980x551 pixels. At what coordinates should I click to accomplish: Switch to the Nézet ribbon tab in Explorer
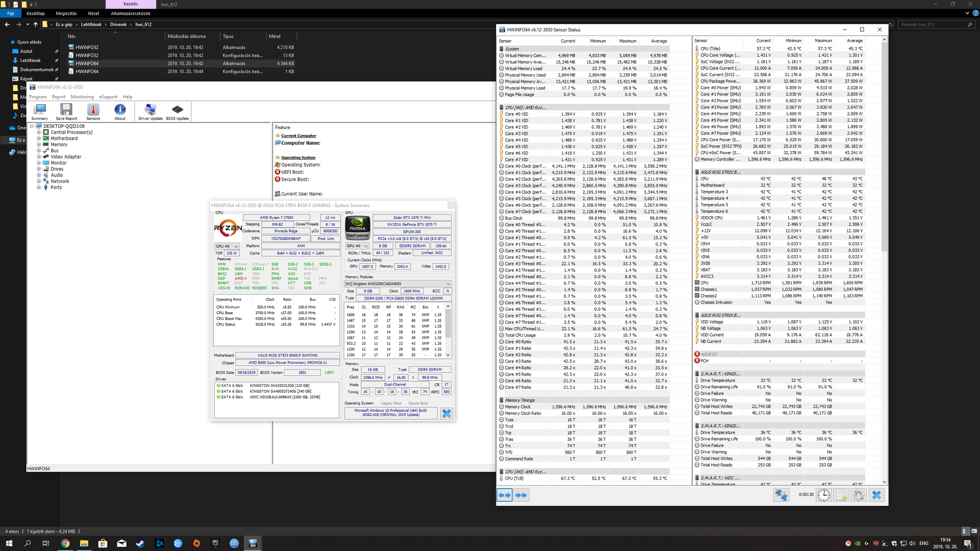[94, 14]
